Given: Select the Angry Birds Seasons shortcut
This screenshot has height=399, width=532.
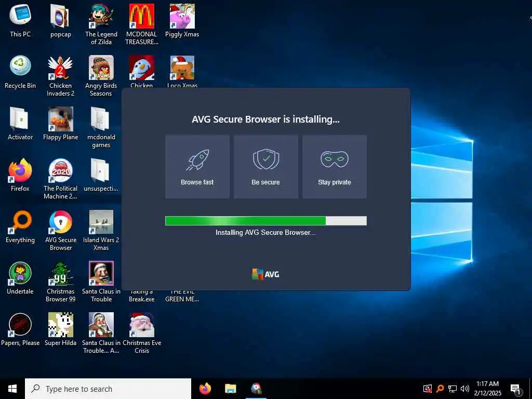Looking at the screenshot, I should (101, 76).
